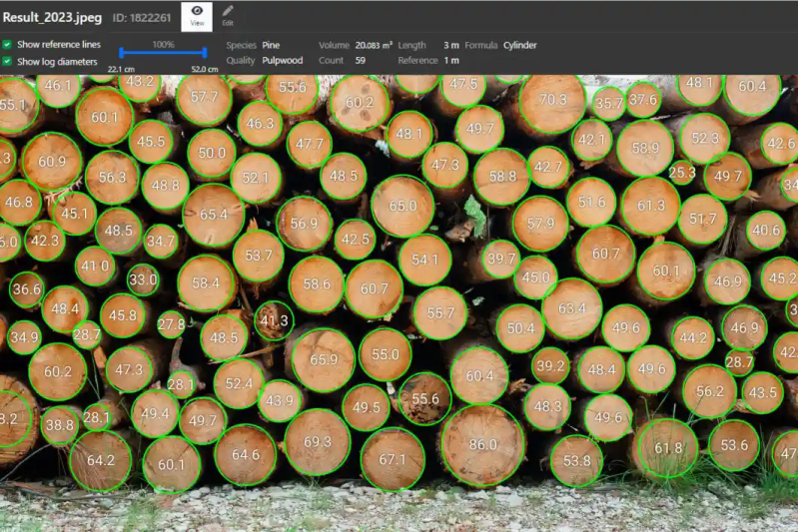
Task: Select the log labeled 65.9
Action: pos(324,360)
